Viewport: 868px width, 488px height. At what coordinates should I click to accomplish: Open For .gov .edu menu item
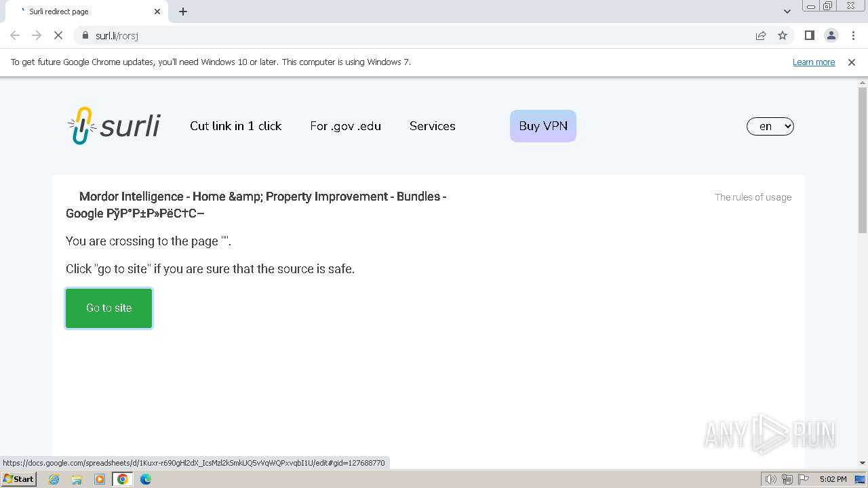(x=345, y=126)
